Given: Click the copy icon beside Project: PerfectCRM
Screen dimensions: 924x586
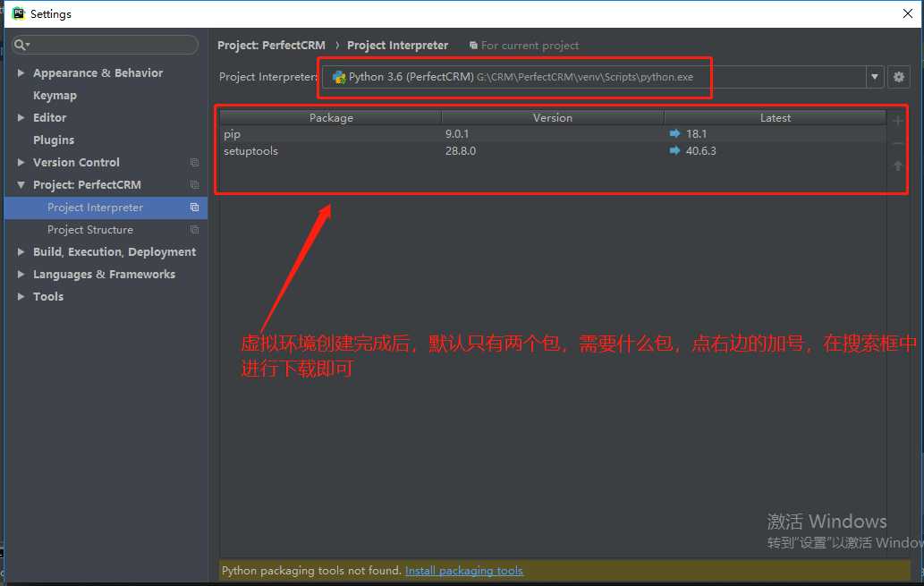Looking at the screenshot, I should (x=194, y=184).
